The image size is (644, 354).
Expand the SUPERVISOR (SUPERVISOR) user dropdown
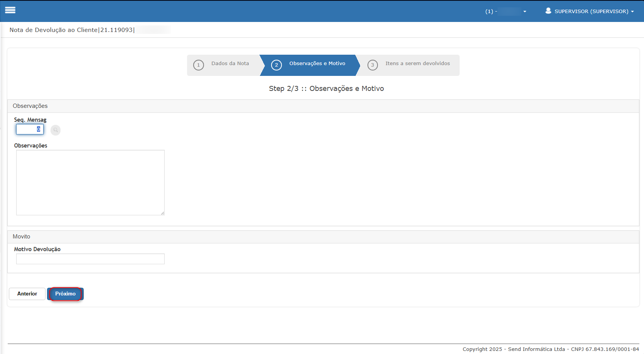[591, 11]
